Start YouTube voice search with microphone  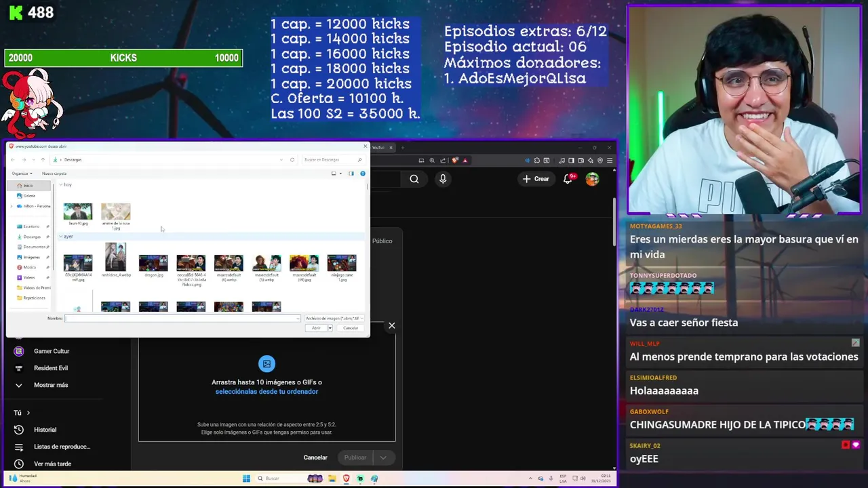(443, 179)
